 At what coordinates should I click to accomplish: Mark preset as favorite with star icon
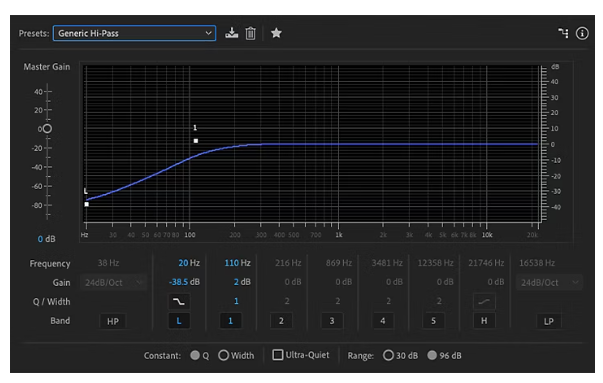point(276,33)
